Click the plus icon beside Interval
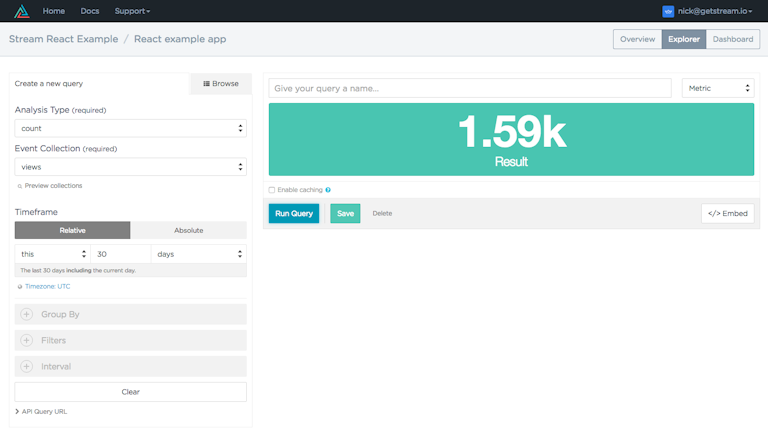Viewport: 768px width, 430px height. coord(26,366)
